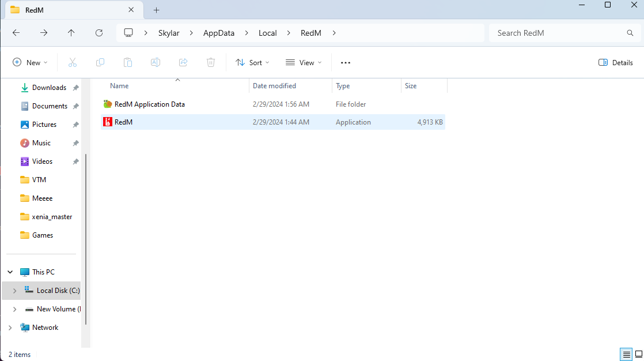Click the Rename icon in toolbar

156,62
